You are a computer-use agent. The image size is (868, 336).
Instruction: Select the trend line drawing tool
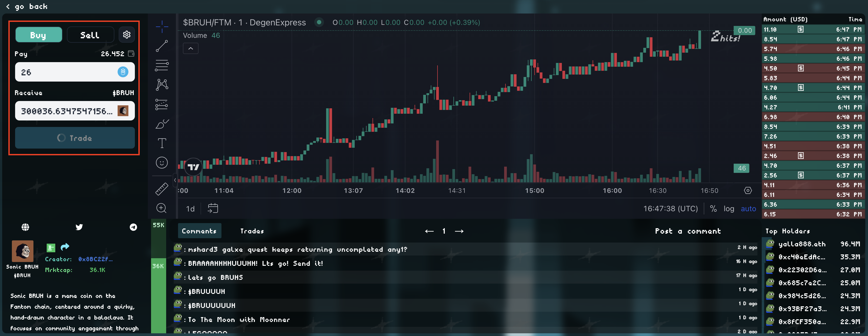162,46
